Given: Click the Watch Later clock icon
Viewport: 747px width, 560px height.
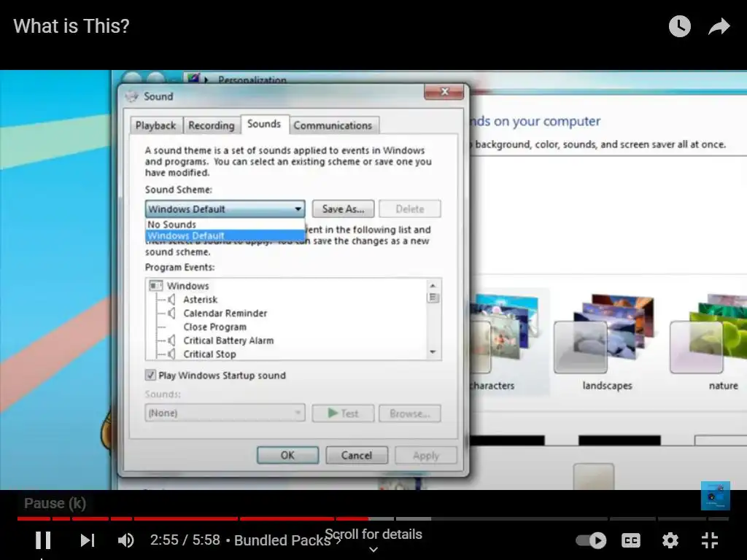Looking at the screenshot, I should pos(679,26).
